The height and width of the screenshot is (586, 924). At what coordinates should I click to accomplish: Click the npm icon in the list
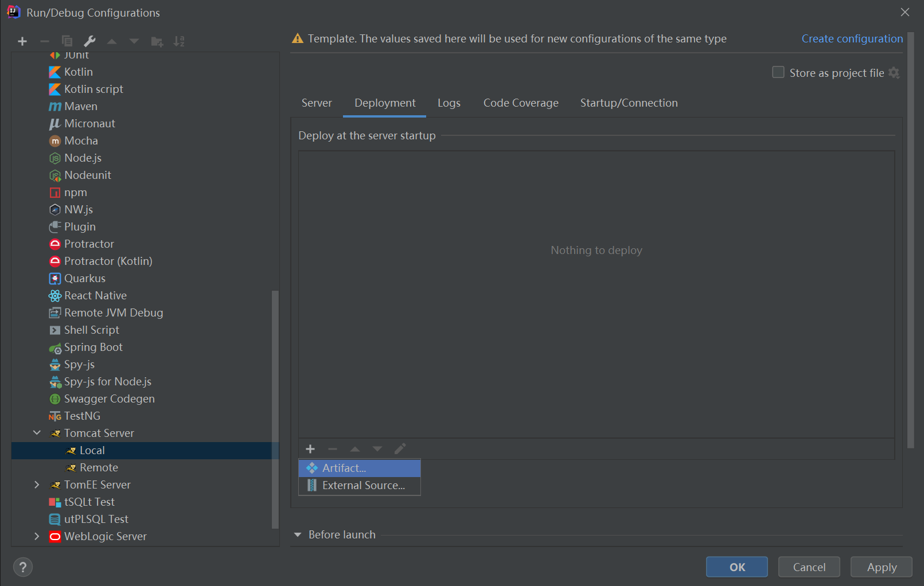(x=55, y=193)
